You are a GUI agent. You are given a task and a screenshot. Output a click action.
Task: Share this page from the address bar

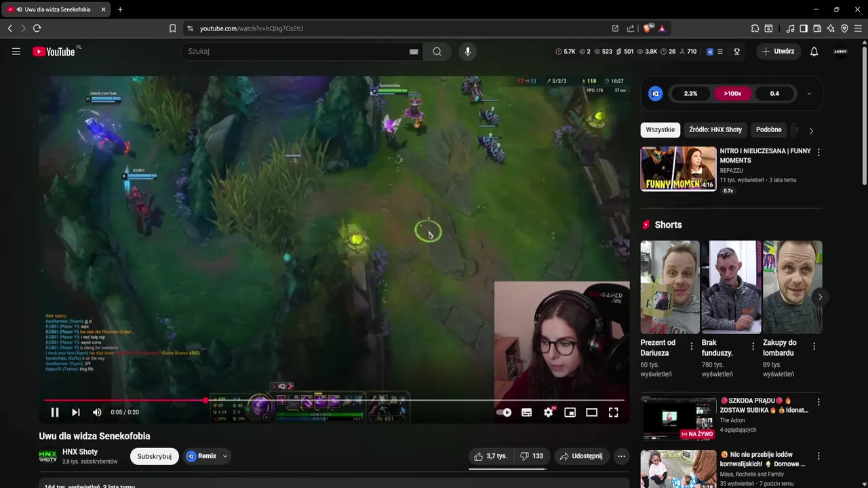click(631, 28)
